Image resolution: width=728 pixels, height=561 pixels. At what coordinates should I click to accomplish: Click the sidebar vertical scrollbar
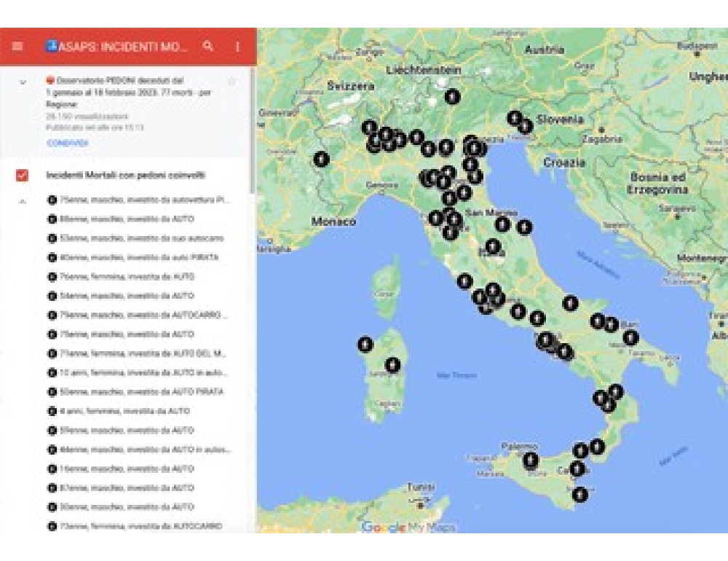click(x=253, y=130)
